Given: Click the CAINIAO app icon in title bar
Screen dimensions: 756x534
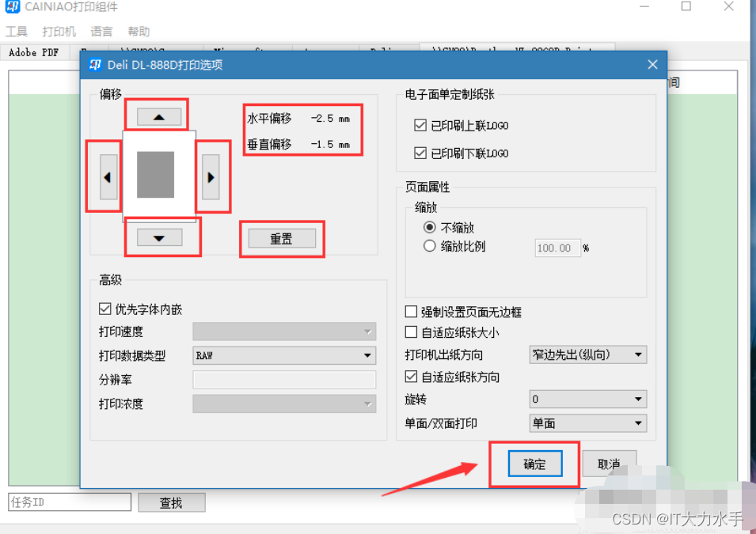Looking at the screenshot, I should (13, 7).
